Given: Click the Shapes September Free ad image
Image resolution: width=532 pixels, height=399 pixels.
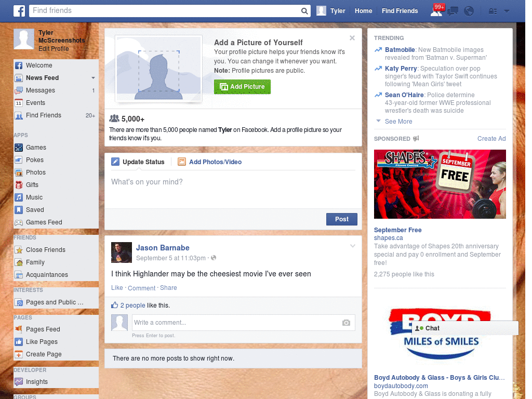Looking at the screenshot, I should (x=440, y=184).
